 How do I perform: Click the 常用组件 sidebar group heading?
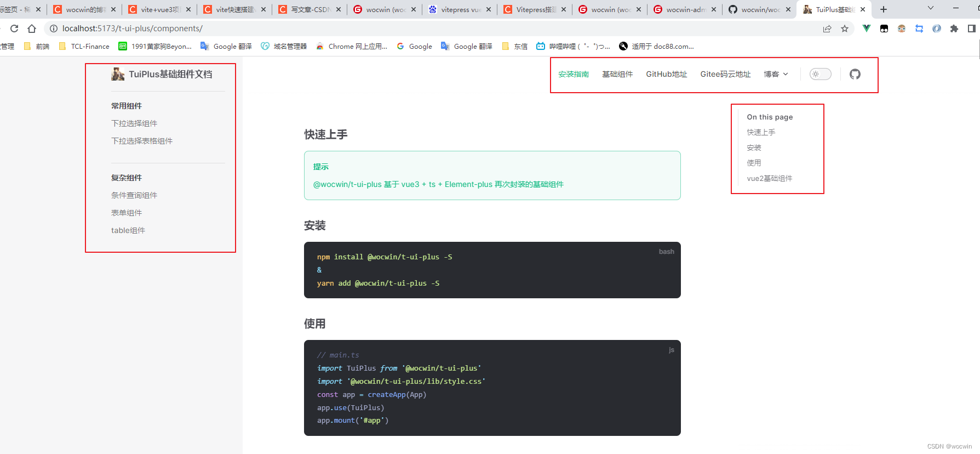pyautogui.click(x=127, y=106)
